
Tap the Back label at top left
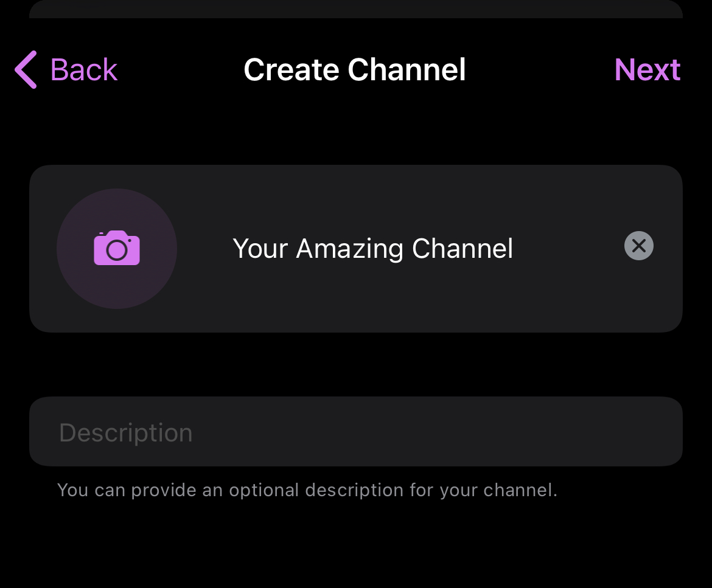(x=83, y=69)
